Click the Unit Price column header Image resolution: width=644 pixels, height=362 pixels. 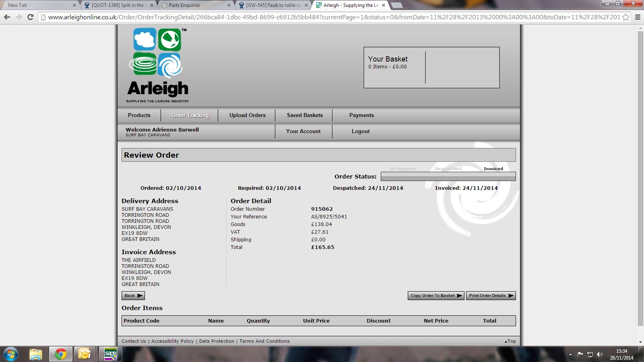[x=316, y=321]
